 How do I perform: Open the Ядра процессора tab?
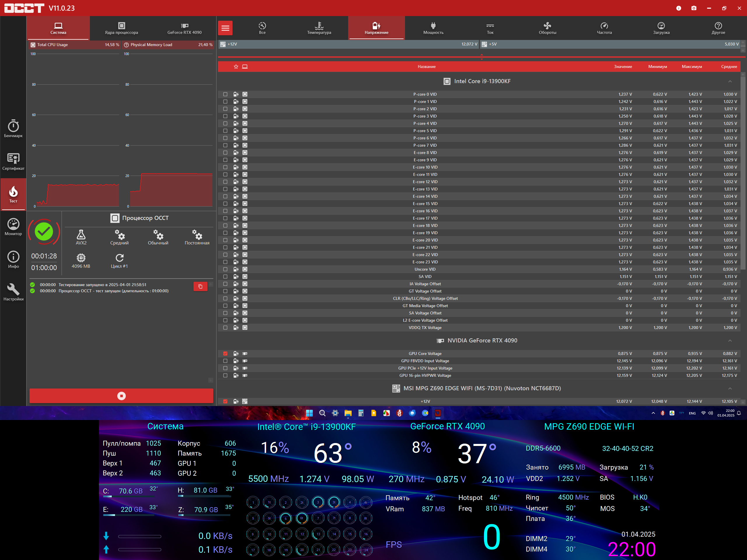121,28
